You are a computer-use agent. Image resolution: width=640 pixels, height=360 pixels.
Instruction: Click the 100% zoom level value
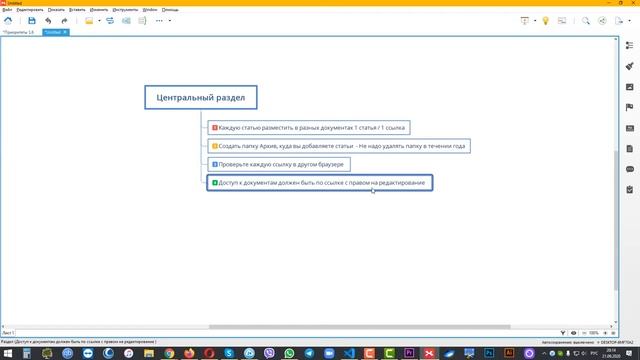click(594, 333)
